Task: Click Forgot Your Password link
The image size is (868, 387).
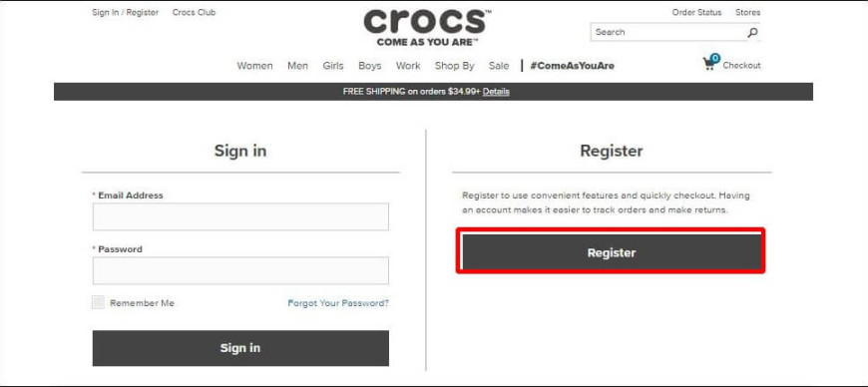Action: (x=338, y=303)
